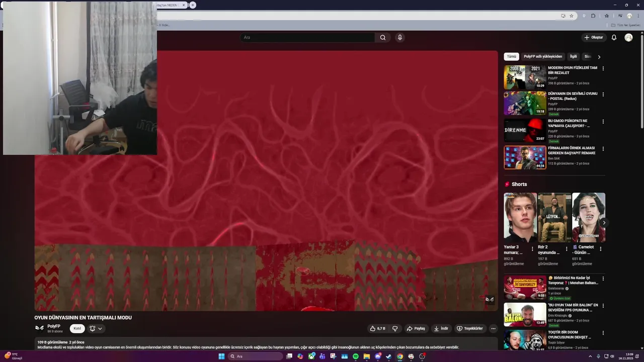Open the account avatar menu on YouTube
644x362 pixels.
click(x=628, y=37)
